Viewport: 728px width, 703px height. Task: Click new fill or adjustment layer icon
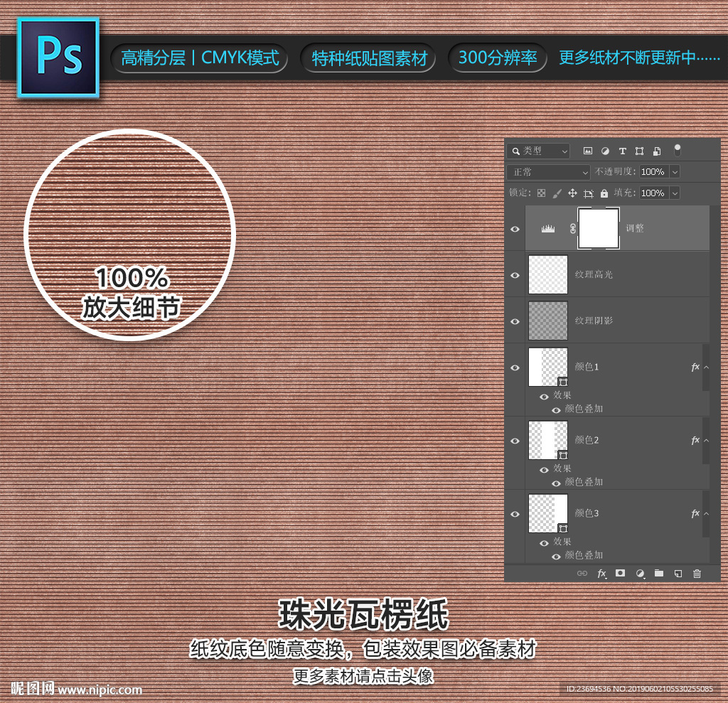(x=641, y=574)
